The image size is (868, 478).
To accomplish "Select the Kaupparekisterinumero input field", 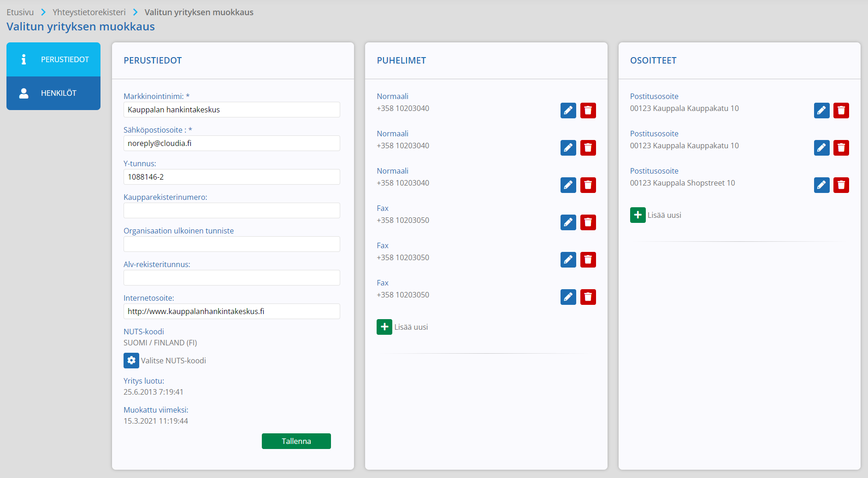I will coord(232,210).
